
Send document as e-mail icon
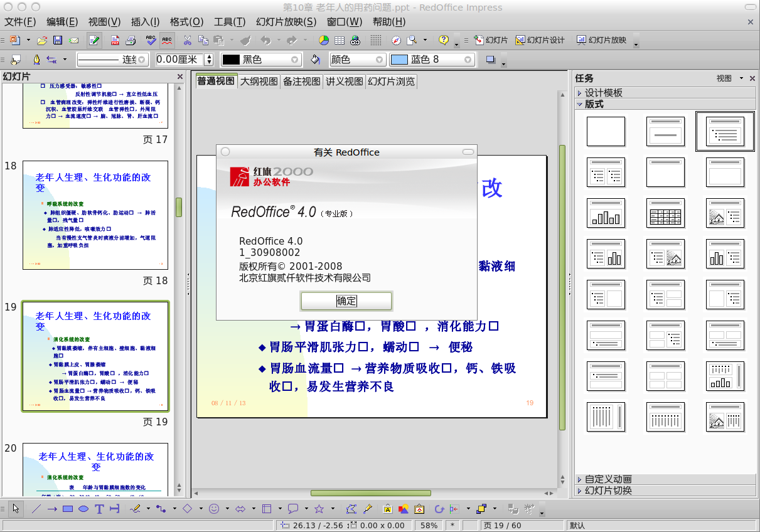click(x=73, y=40)
